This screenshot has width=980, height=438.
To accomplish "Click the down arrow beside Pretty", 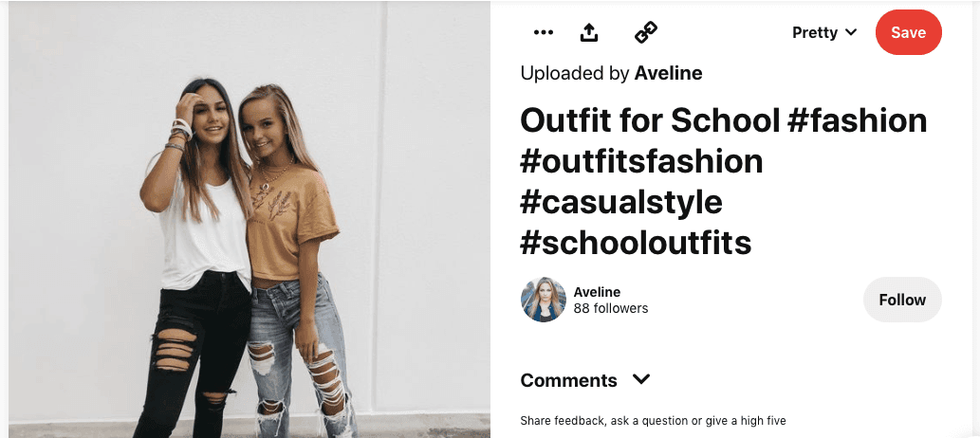I will click(851, 32).
